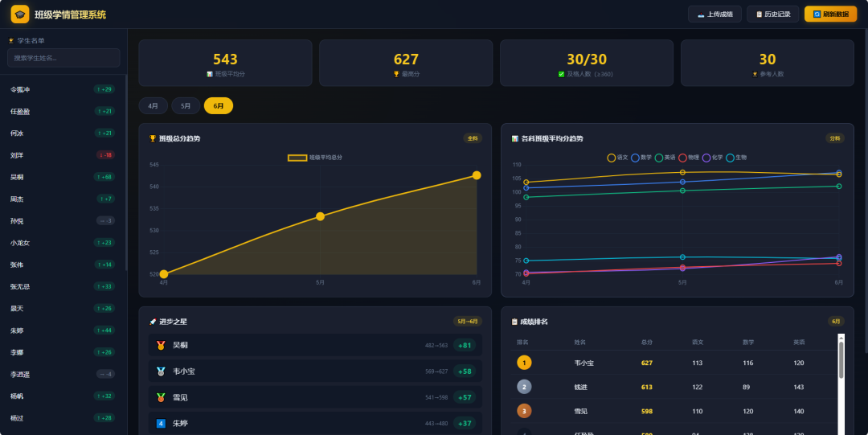Select student 小龙女 in the list

click(x=63, y=243)
